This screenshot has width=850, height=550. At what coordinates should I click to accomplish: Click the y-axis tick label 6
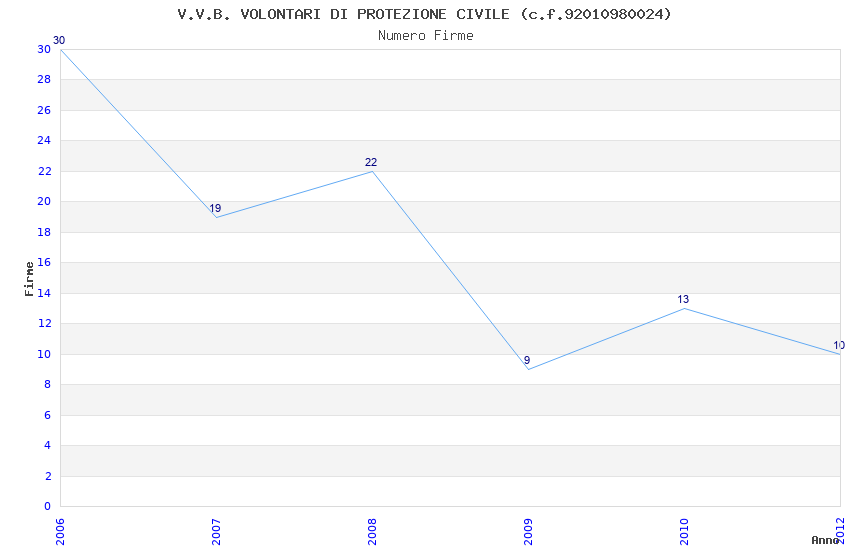pos(48,415)
